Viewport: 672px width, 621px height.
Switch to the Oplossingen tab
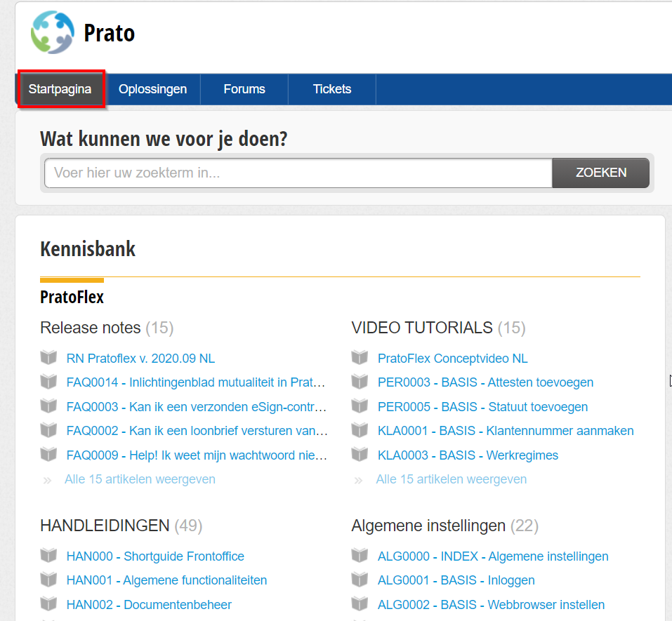click(x=152, y=89)
